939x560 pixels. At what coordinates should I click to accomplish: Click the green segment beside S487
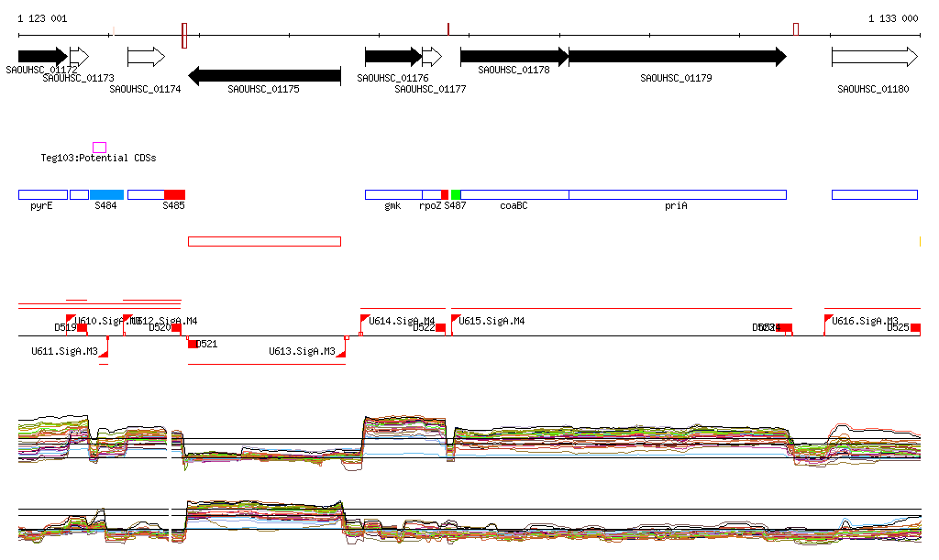click(456, 194)
